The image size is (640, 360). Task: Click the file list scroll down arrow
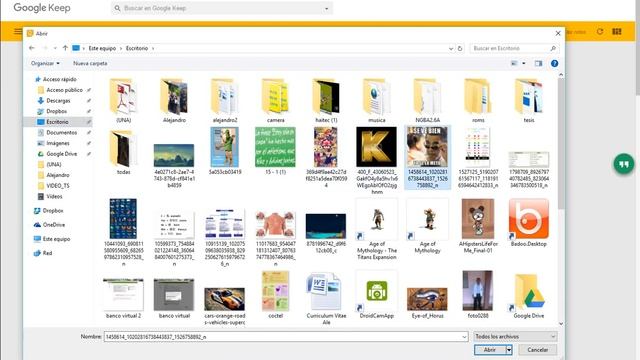[561, 324]
